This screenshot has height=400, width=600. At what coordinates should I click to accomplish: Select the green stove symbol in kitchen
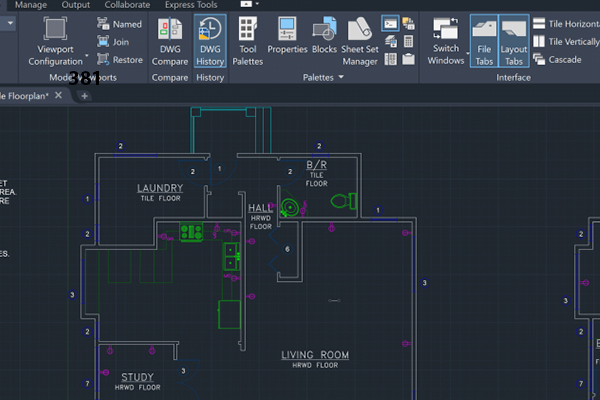[x=191, y=232]
